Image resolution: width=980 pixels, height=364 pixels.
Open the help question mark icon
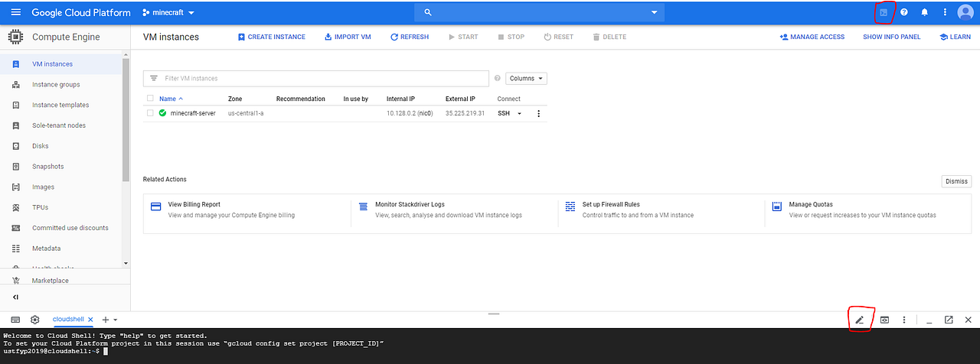904,12
